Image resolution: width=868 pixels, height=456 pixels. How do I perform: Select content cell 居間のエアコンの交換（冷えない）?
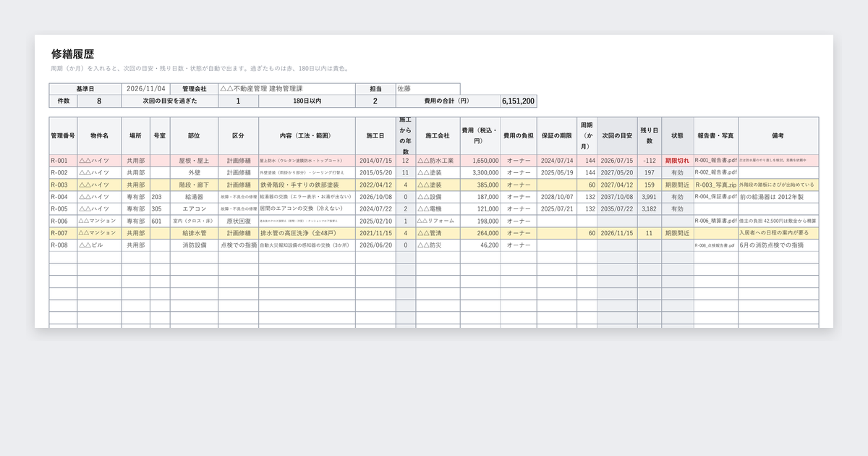point(307,208)
